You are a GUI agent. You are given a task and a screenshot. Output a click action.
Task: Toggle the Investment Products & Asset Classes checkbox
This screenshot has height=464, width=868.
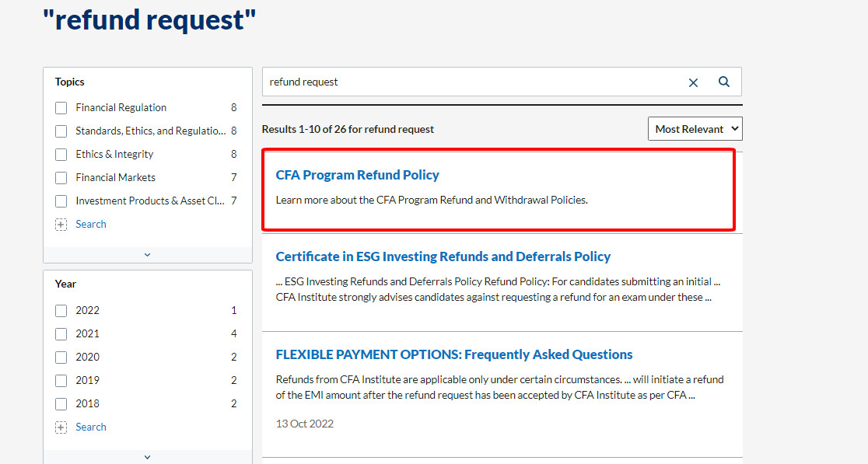[x=61, y=201]
